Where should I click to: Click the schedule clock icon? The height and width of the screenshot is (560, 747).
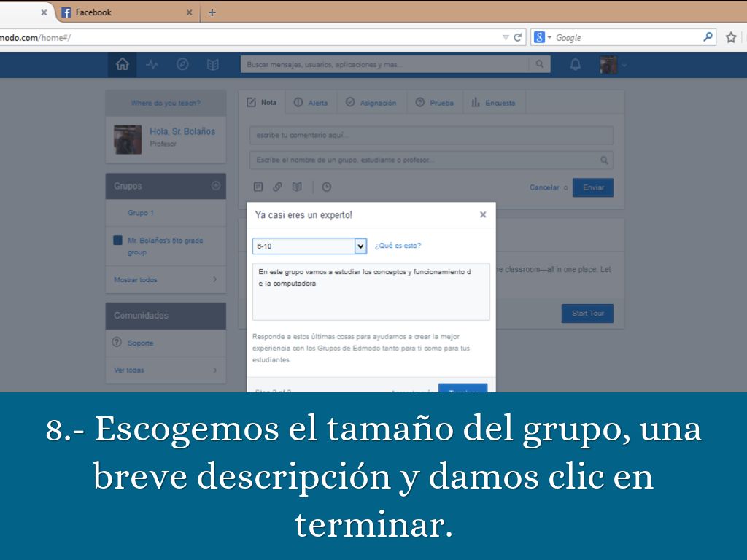point(327,187)
